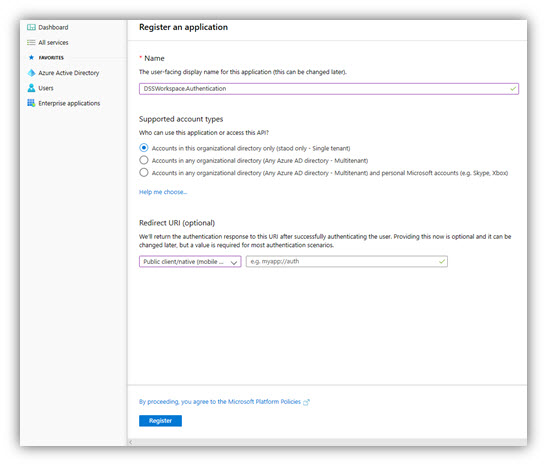547x466 pixels.
Task: Select multitenant Azure AD directory option
Action: point(144,160)
